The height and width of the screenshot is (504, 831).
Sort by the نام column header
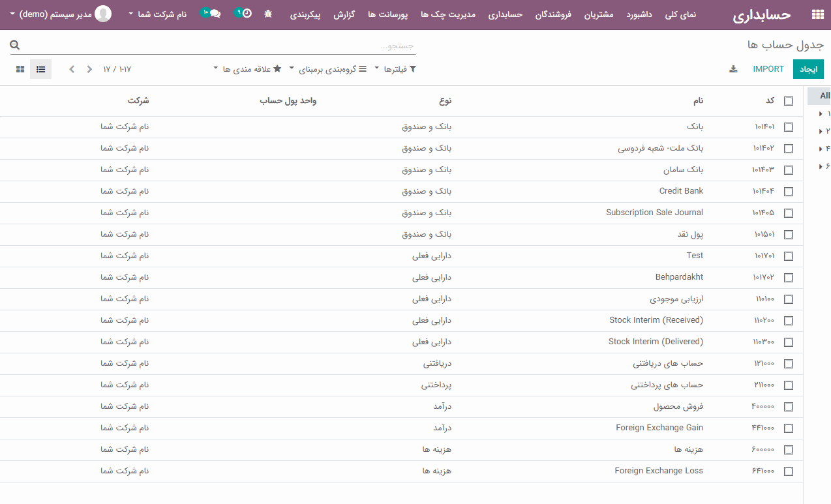coord(698,101)
